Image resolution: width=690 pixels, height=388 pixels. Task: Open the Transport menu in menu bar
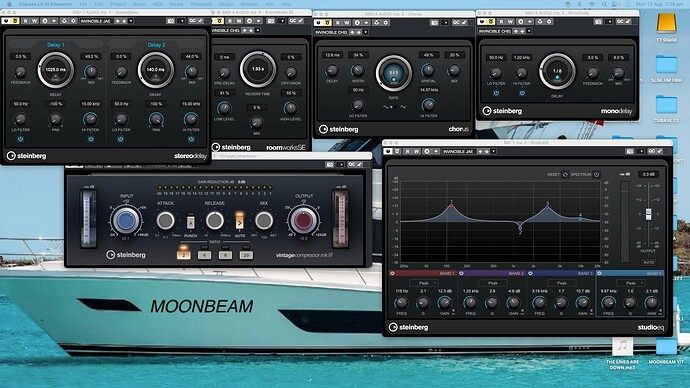pos(201,4)
